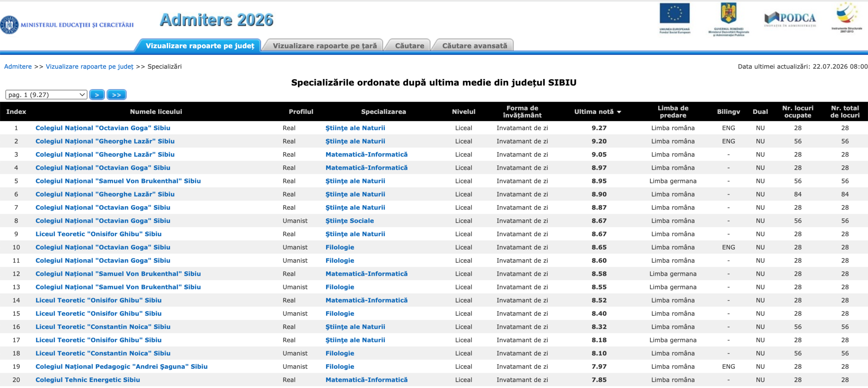Open the Căutare tab
The height and width of the screenshot is (388, 868).
point(409,46)
